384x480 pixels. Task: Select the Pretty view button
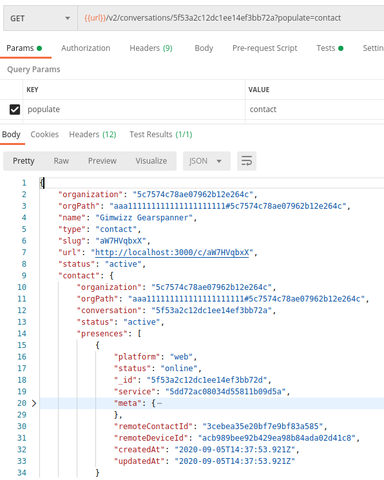[x=23, y=161]
